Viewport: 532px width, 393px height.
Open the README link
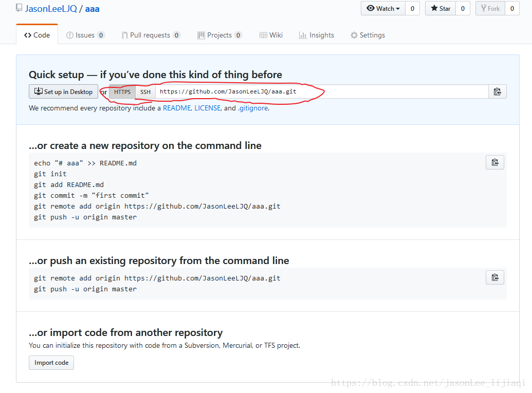coord(177,108)
